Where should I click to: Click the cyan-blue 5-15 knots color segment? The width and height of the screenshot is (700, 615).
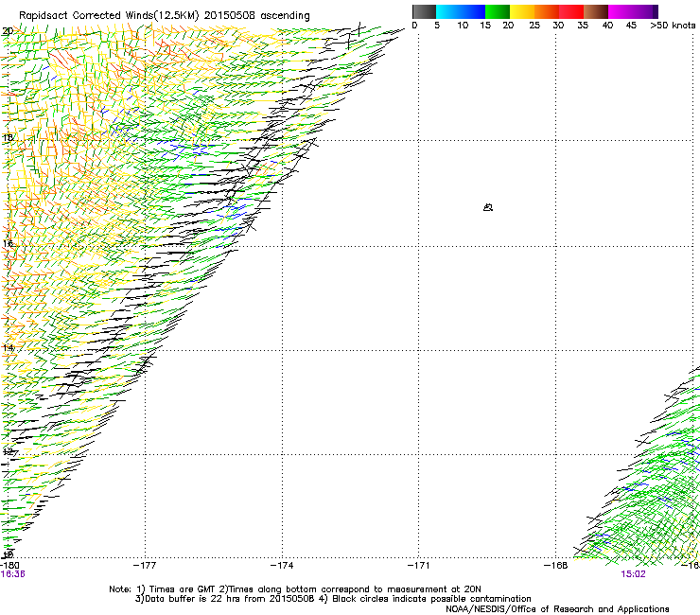click(461, 11)
